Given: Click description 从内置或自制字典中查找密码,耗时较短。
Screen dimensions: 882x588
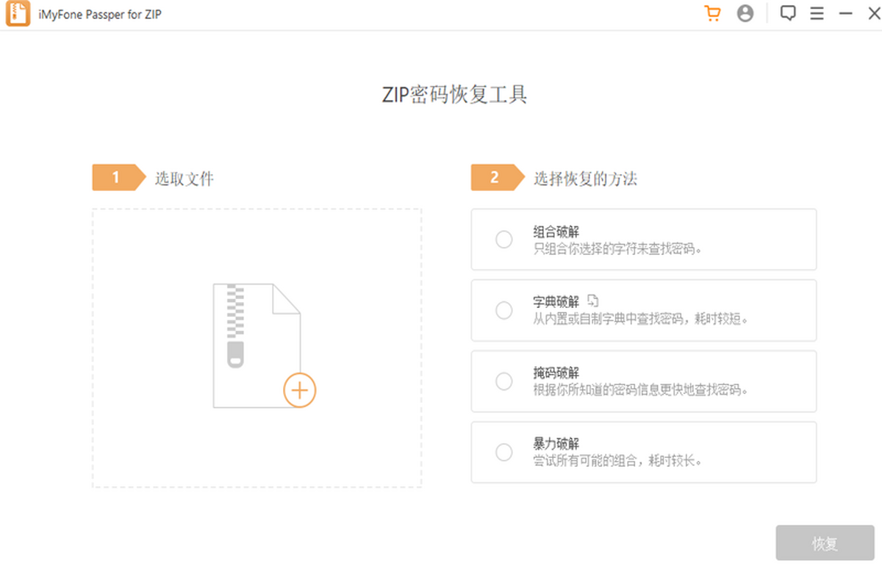Looking at the screenshot, I should (641, 320).
